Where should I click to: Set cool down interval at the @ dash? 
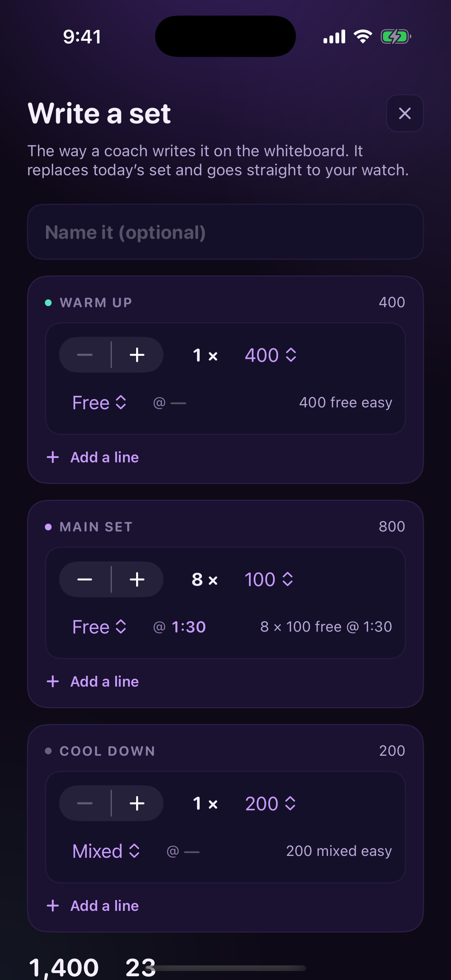tap(183, 851)
